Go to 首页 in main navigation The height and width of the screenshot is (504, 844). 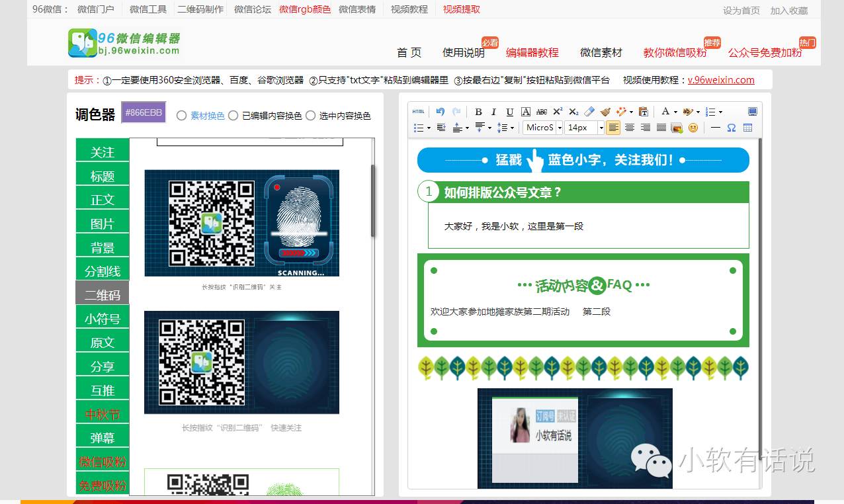tap(409, 52)
